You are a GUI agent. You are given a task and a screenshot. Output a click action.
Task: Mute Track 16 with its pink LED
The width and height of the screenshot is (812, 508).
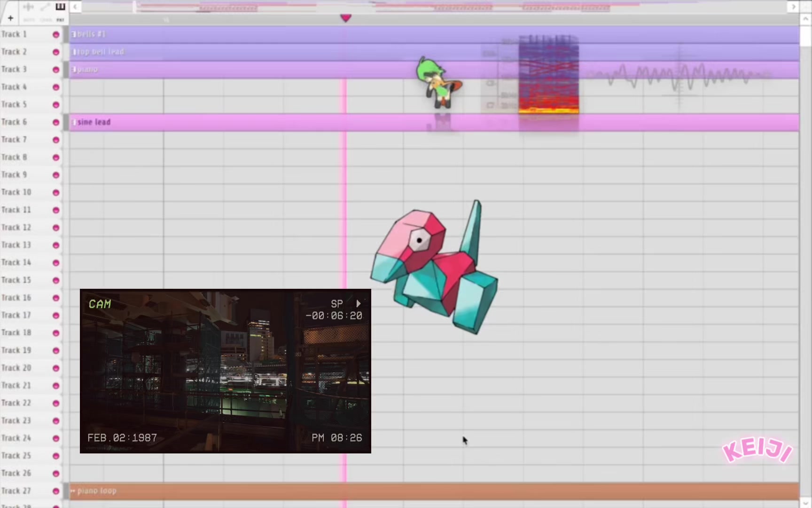(56, 298)
